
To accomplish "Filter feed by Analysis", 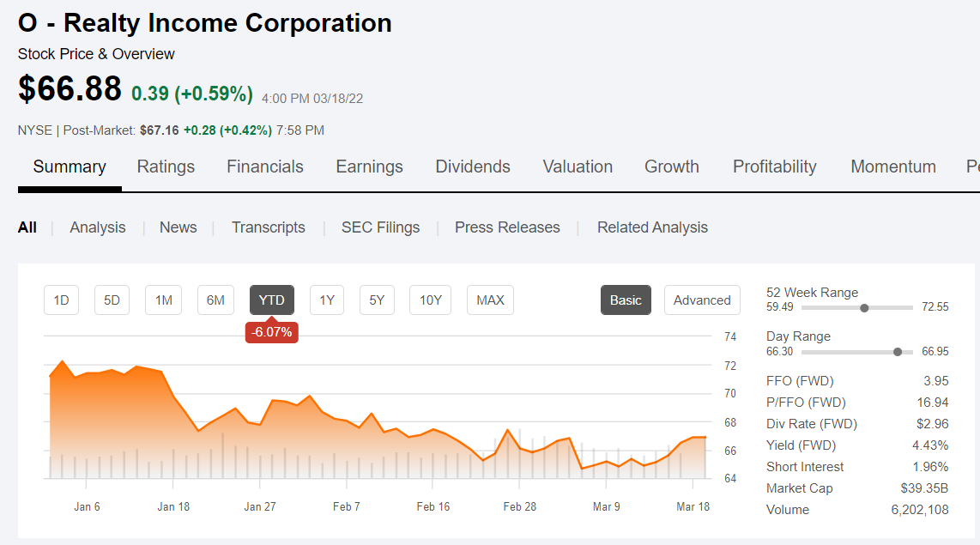I will pyautogui.click(x=98, y=227).
